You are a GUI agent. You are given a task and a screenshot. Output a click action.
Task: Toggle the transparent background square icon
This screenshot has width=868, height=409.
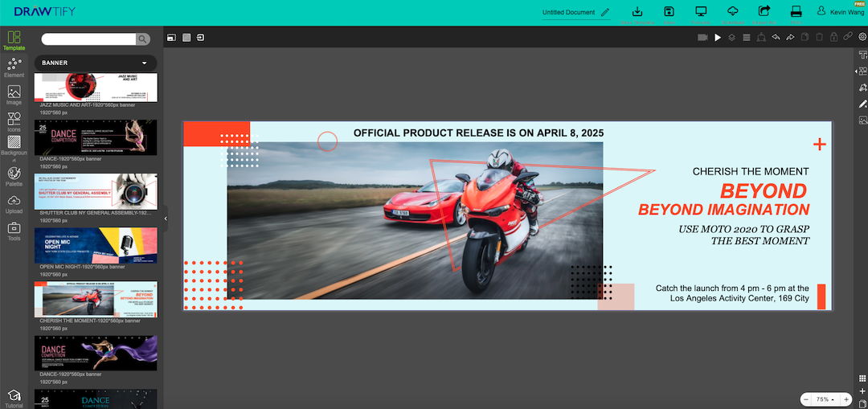click(186, 37)
